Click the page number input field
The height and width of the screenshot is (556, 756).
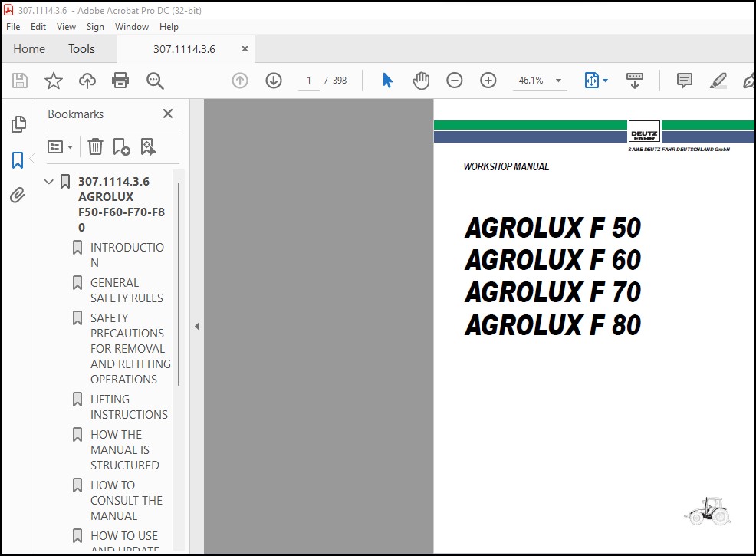(308, 81)
